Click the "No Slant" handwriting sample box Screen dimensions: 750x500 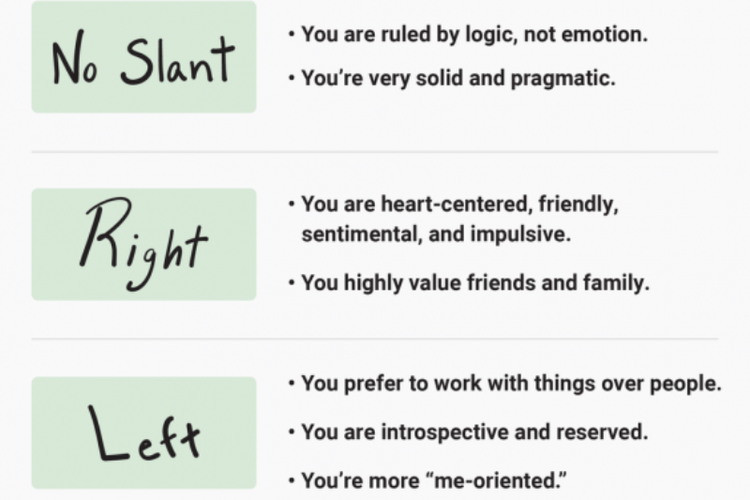[x=143, y=57]
